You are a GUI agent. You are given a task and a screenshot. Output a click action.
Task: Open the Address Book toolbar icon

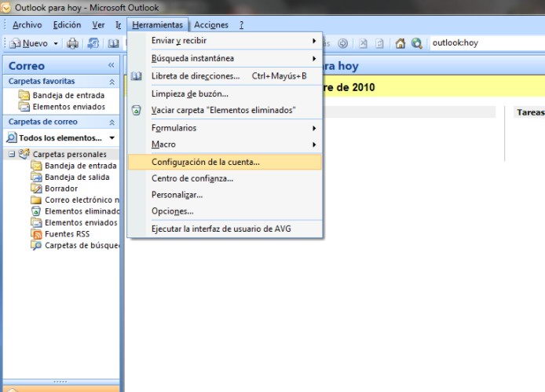click(113, 43)
